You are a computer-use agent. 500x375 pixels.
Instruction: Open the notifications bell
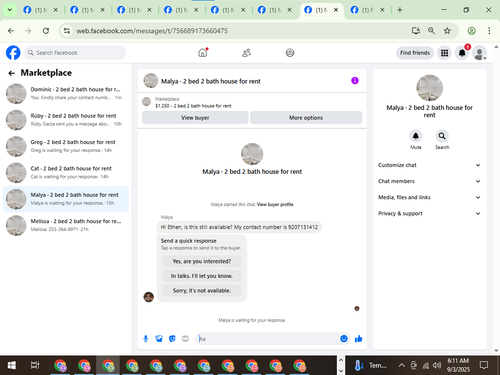pos(462,53)
